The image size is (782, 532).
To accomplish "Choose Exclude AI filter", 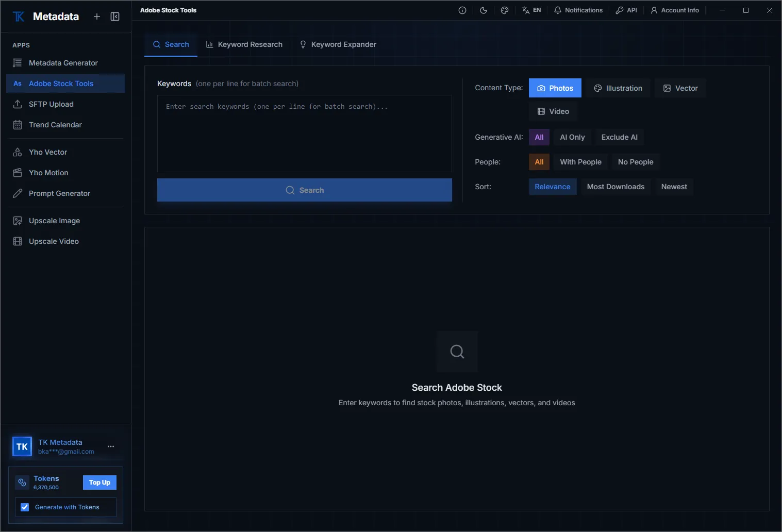I will click(x=620, y=137).
